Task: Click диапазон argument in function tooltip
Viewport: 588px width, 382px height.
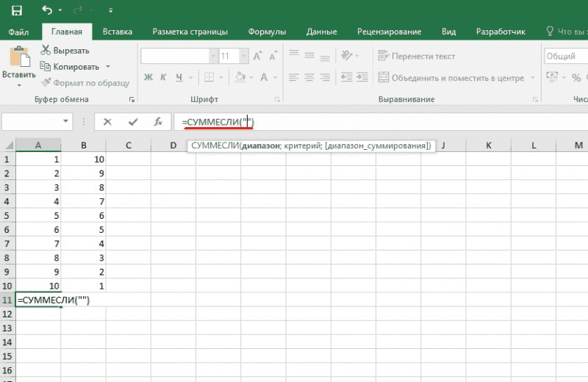Action: click(x=262, y=146)
